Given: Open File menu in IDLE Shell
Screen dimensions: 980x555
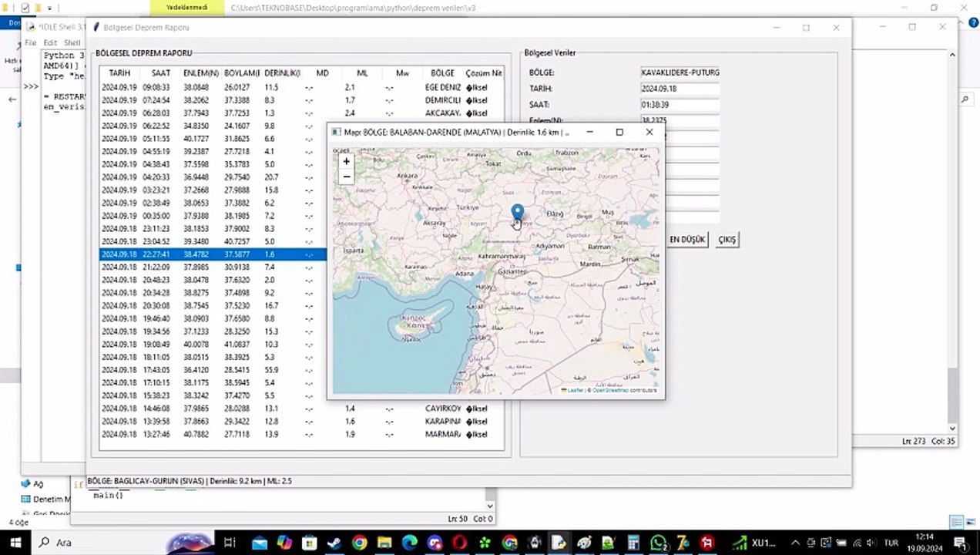Looking at the screenshot, I should coord(31,42).
